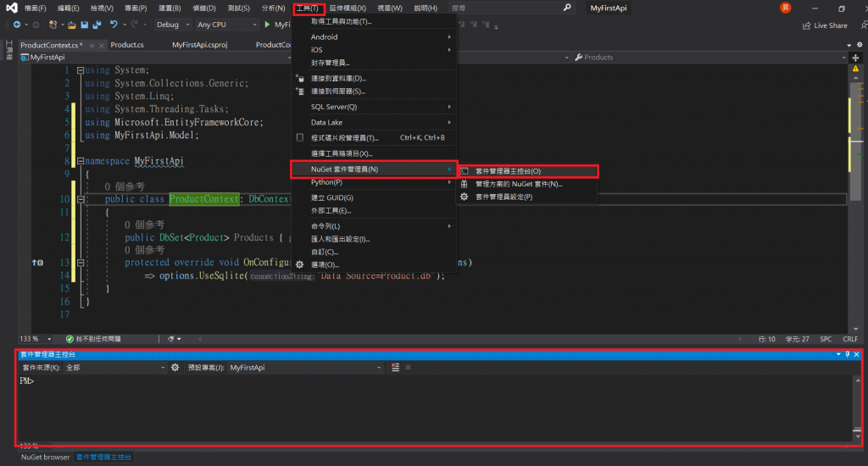The image size is (868, 466).
Task: Save the current file with the disk icon
Action: [84, 25]
